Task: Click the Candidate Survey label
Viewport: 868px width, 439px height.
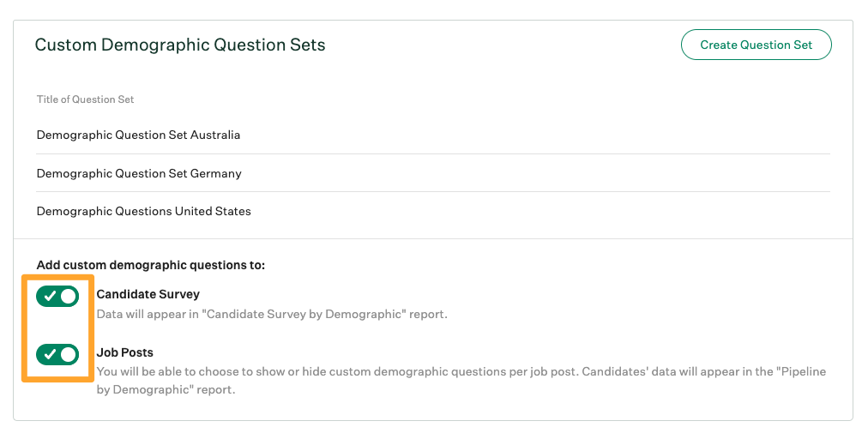Action: (x=148, y=294)
